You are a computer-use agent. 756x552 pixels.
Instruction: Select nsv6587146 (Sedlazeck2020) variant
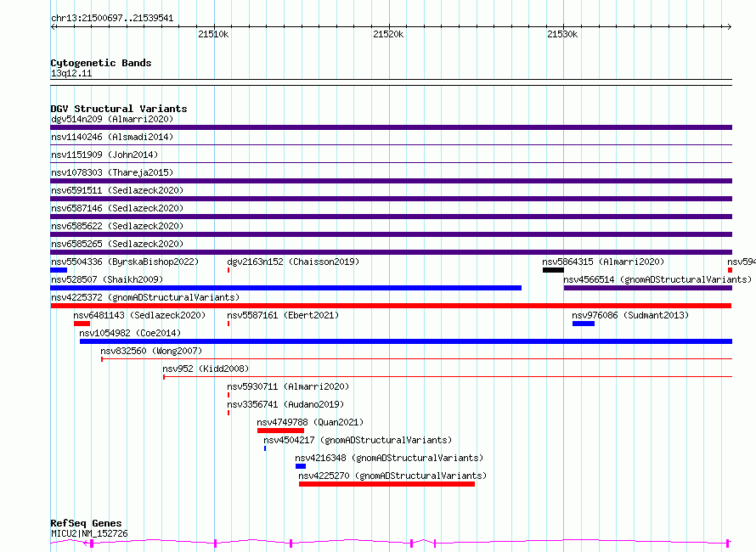pos(117,208)
